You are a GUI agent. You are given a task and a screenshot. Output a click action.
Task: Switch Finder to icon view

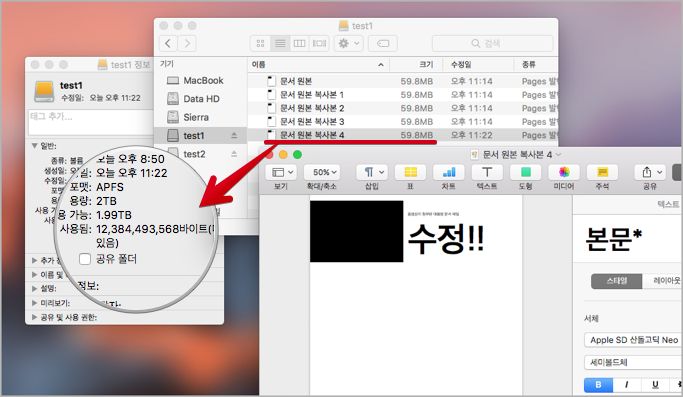260,43
